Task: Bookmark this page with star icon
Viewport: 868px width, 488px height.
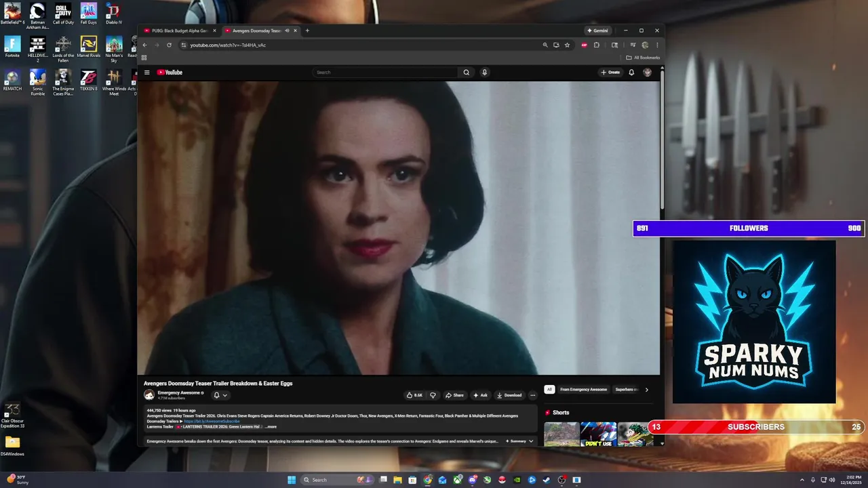Action: pos(567,45)
